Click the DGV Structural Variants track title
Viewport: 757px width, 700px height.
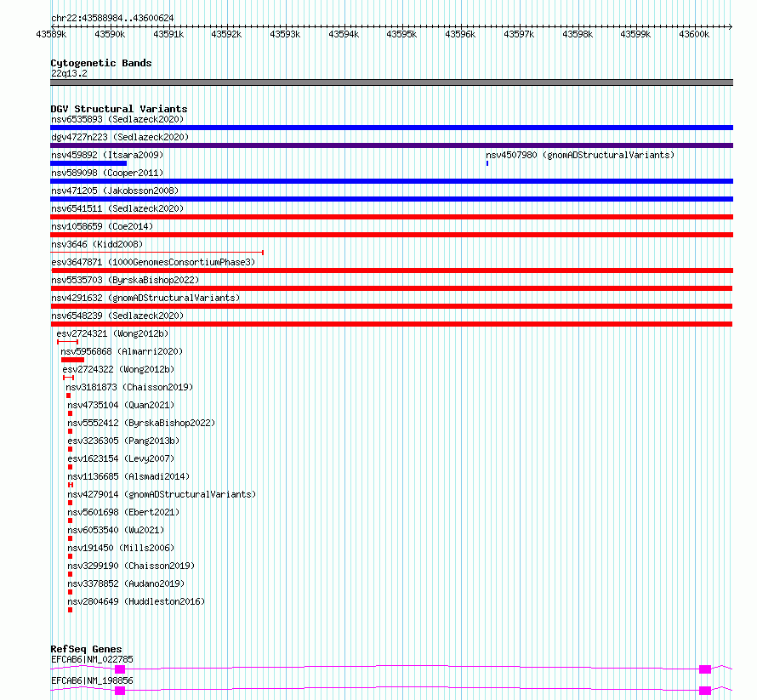coord(119,109)
